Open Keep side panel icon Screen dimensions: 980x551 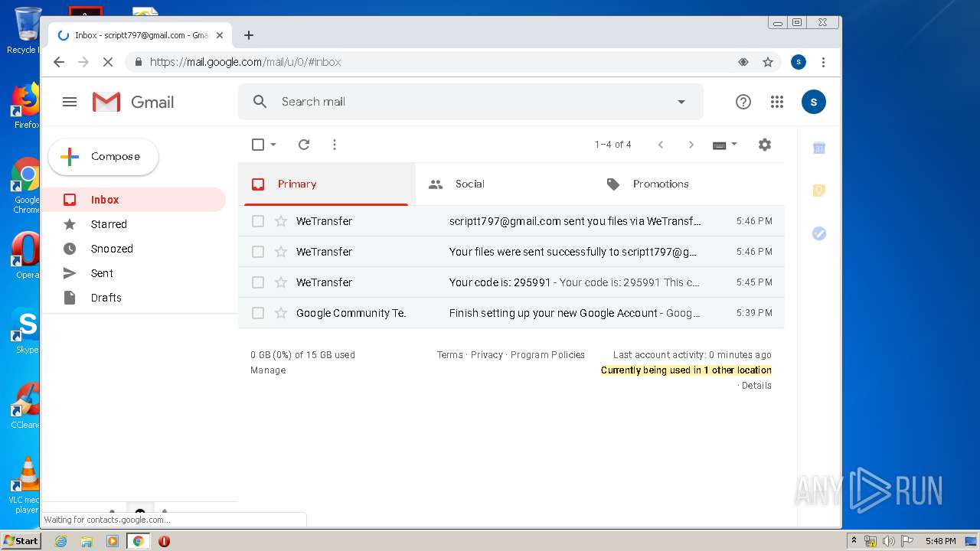pos(819,191)
